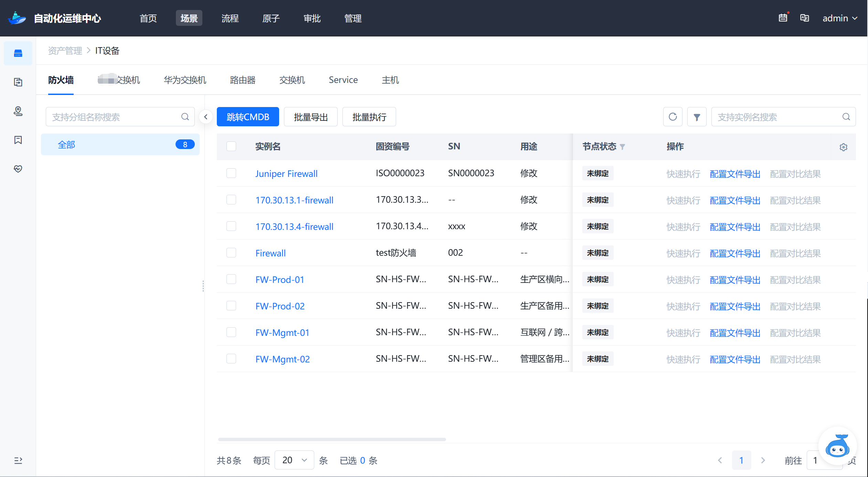
Task: Select page 1 in pagination
Action: 741,460
